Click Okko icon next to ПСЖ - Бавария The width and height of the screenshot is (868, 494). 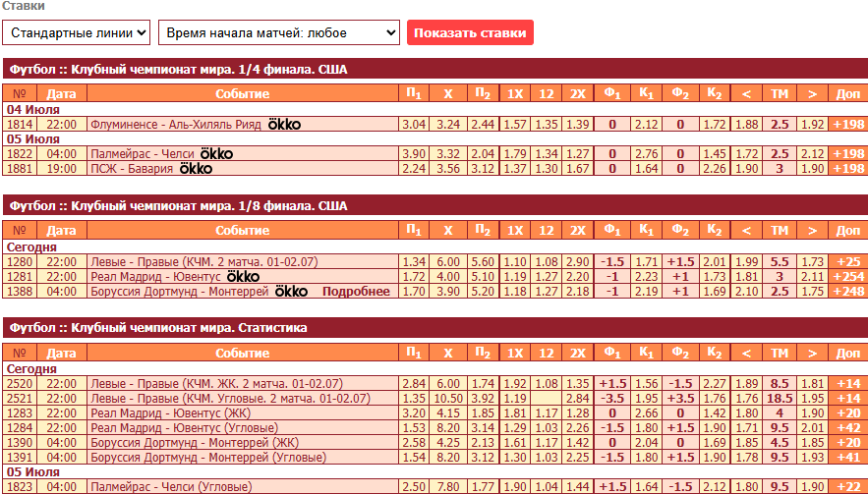click(196, 168)
